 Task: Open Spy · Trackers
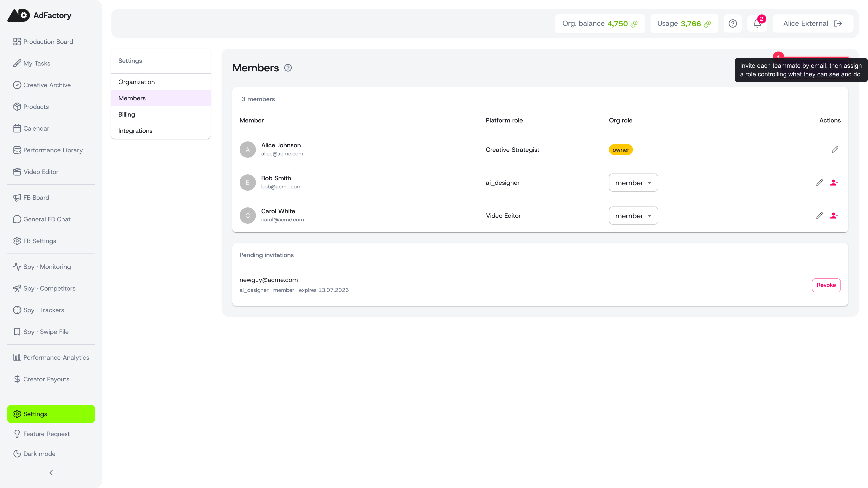point(51,310)
